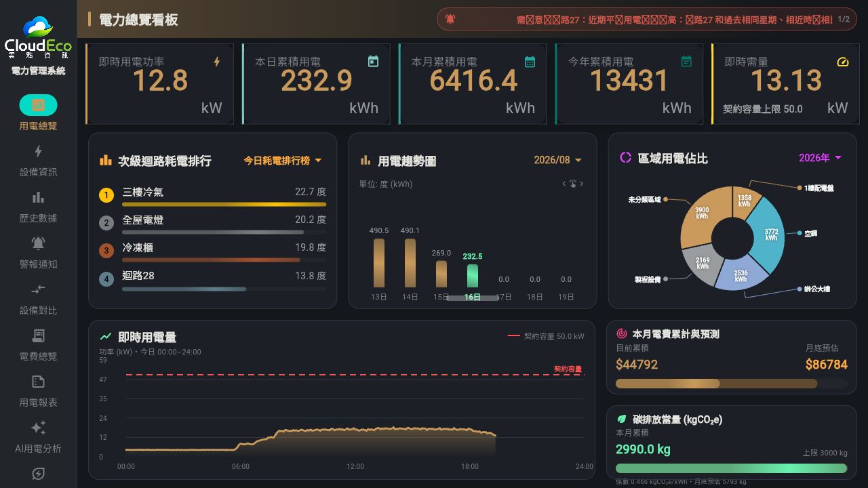The height and width of the screenshot is (488, 868).
Task: Select the 冷凍櫃 ranking row
Action: [212, 251]
